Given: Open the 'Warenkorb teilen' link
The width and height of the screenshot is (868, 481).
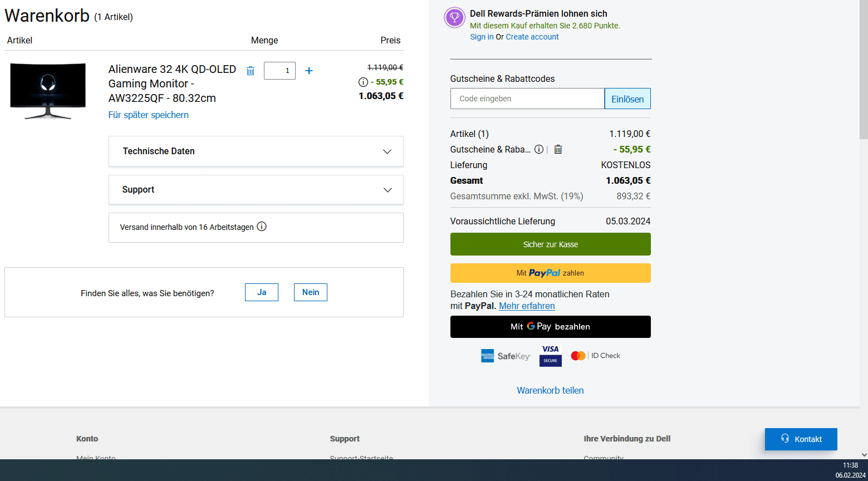Looking at the screenshot, I should click(x=550, y=390).
